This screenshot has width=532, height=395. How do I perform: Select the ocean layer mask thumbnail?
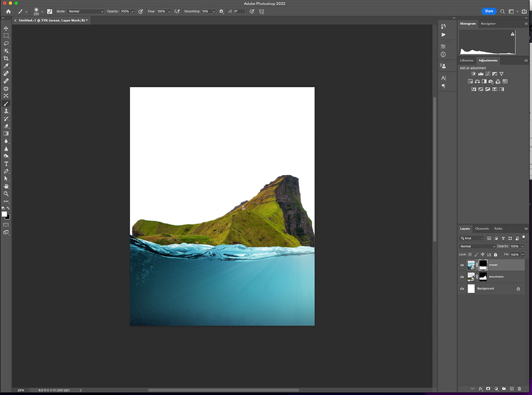(483, 265)
